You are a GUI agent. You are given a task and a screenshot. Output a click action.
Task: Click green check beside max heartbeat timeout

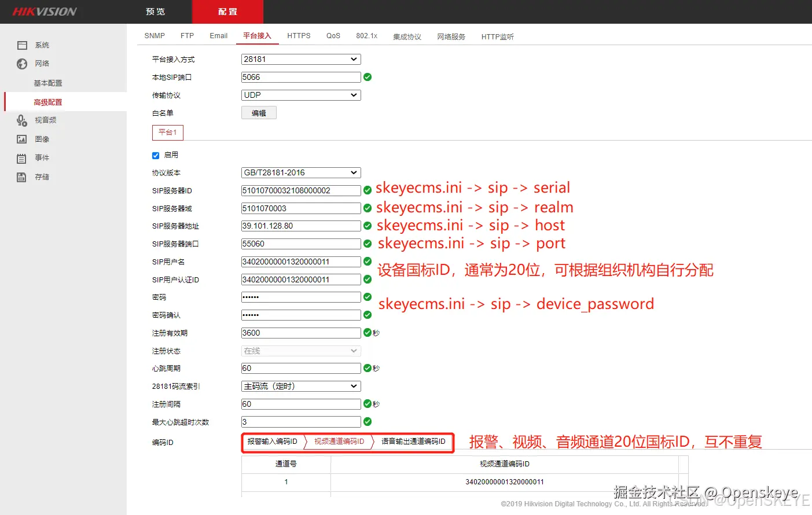coord(368,422)
